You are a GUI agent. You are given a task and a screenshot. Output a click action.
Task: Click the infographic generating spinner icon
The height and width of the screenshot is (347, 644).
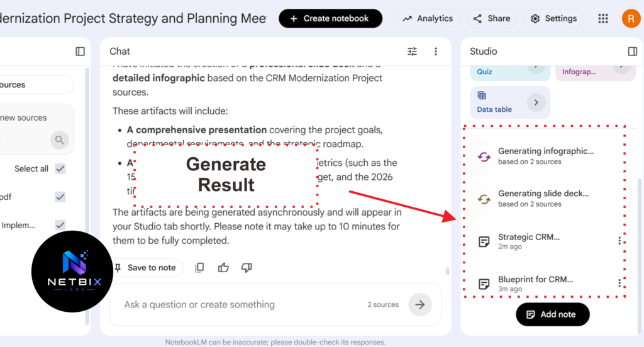(484, 157)
